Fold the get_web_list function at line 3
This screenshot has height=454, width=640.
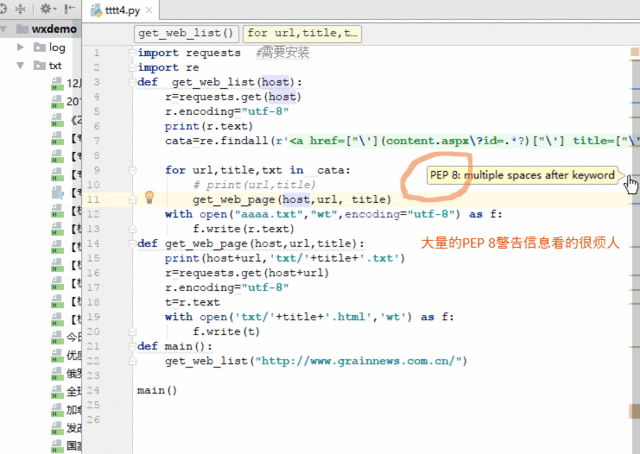[133, 82]
